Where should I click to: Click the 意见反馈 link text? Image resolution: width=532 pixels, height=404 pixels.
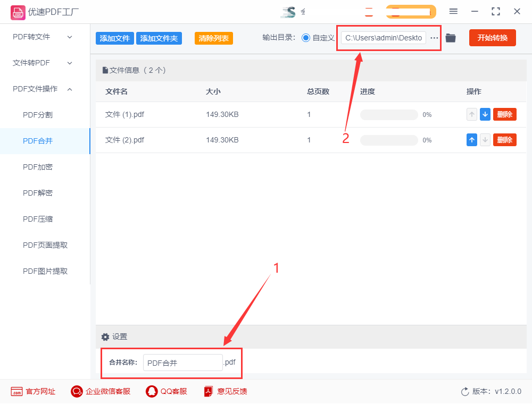point(232,391)
